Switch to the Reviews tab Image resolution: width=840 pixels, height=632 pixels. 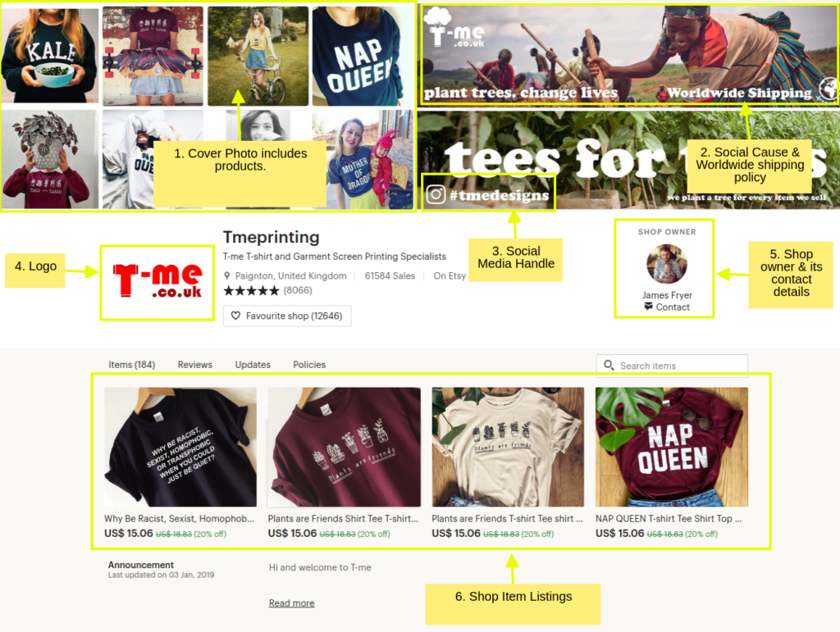195,365
